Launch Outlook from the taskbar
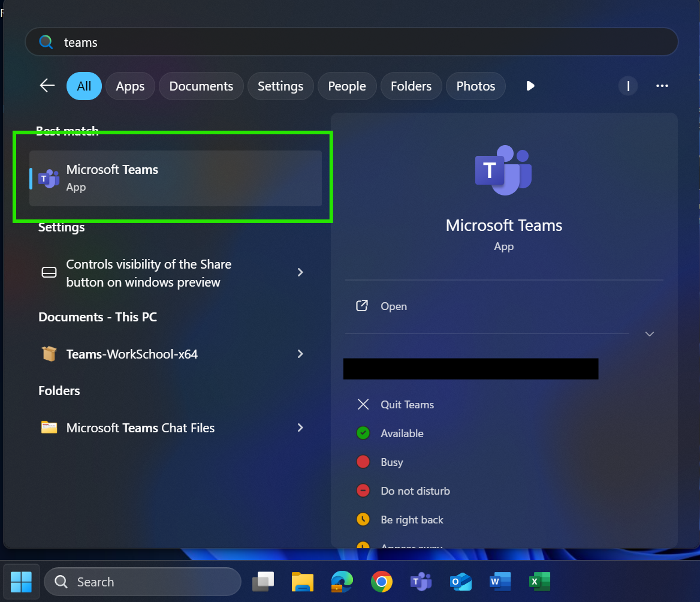The width and height of the screenshot is (700, 602). (x=461, y=582)
